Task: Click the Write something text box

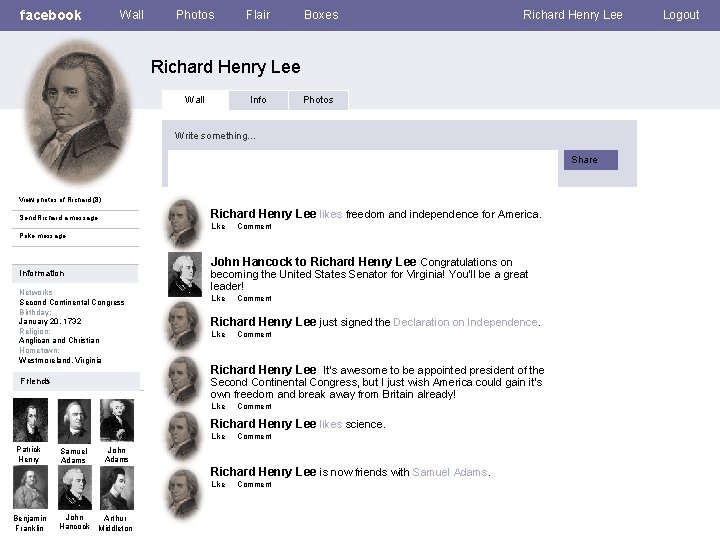Action: coord(363,168)
